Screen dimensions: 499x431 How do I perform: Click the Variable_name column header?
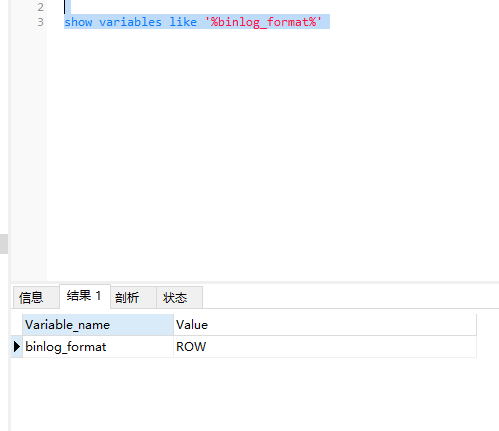point(98,325)
